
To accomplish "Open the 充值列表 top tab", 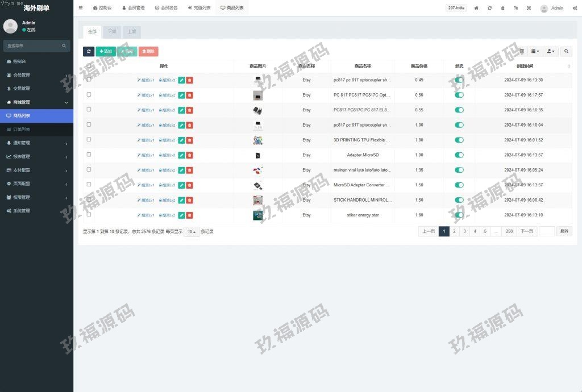I will [x=199, y=8].
